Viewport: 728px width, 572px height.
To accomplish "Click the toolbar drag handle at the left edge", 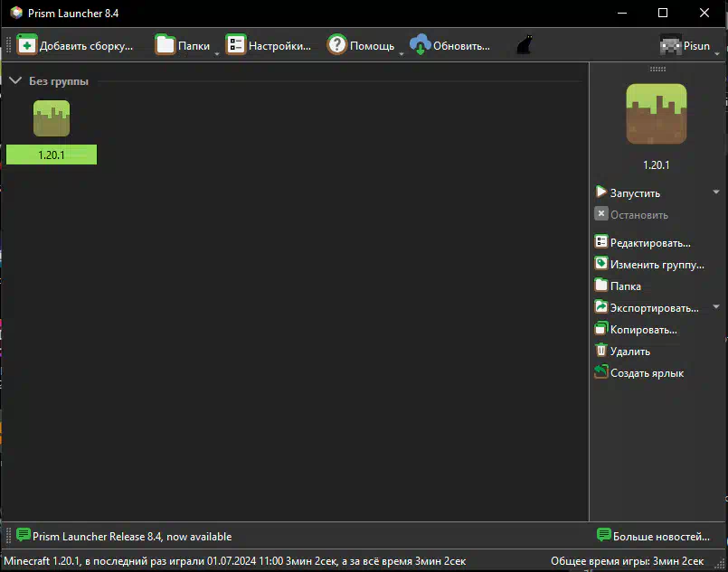I will 8,45.
